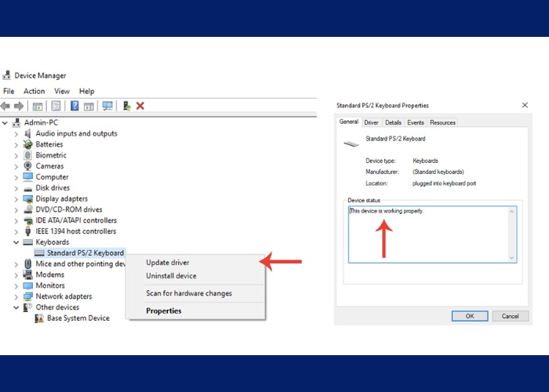Collapse the Keyboards category
The image size is (549, 392).
[16, 242]
